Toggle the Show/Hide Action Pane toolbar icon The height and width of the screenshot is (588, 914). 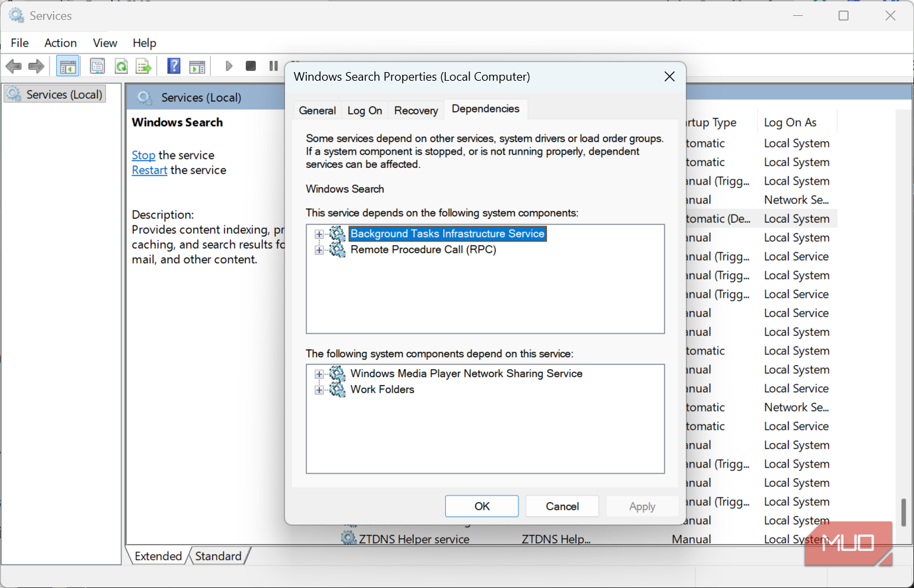pos(197,66)
